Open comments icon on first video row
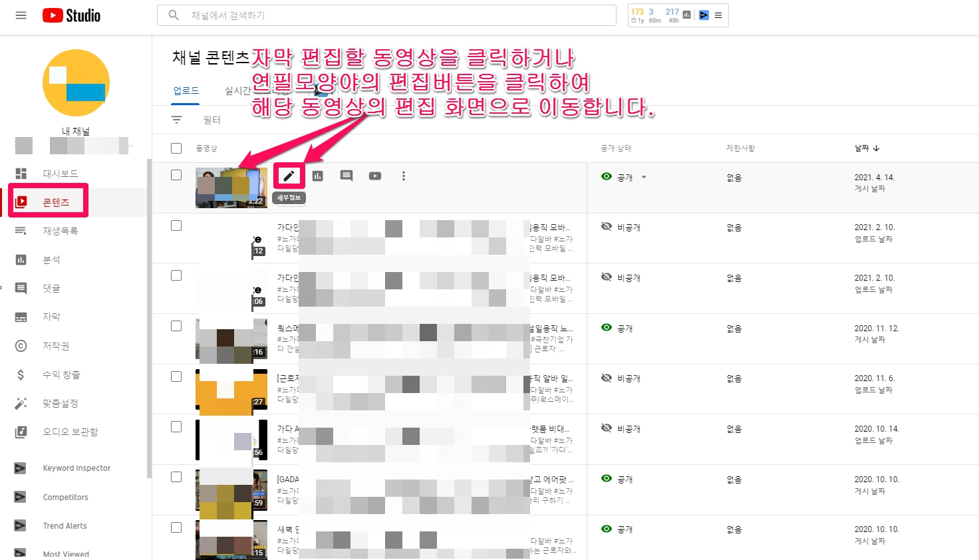Image resolution: width=979 pixels, height=560 pixels. click(x=347, y=176)
